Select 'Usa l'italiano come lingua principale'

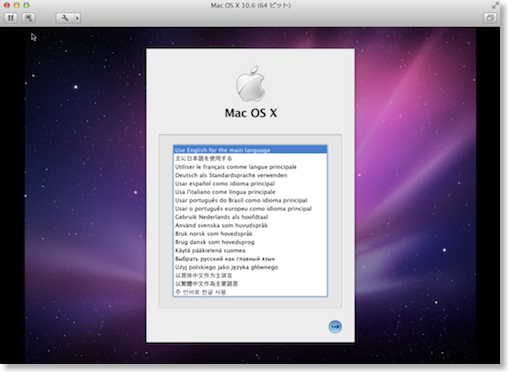[x=250, y=192]
